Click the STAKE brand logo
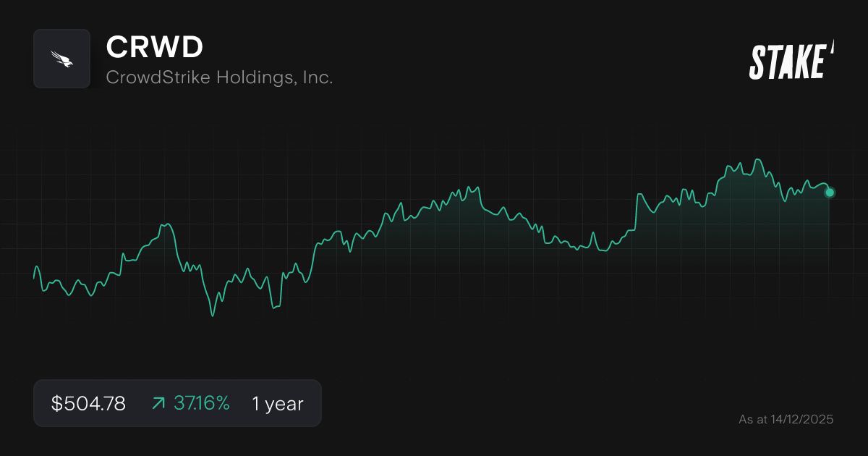Viewport: 868px width, 456px height. pyautogui.click(x=788, y=62)
